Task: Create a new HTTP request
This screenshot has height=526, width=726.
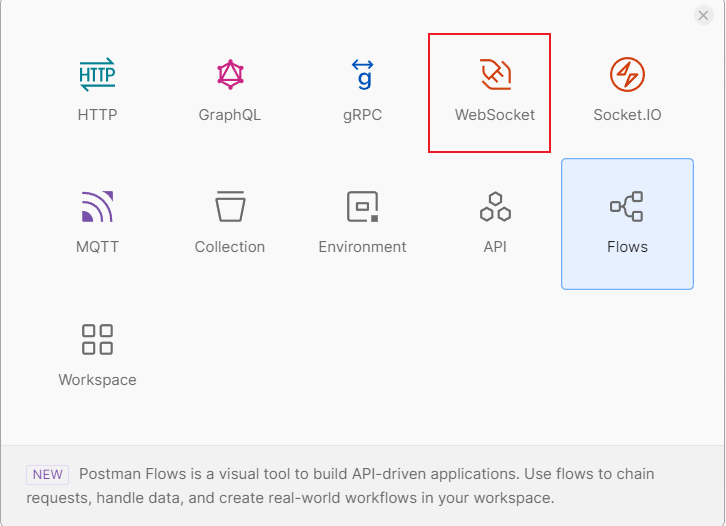Action: coord(97,90)
